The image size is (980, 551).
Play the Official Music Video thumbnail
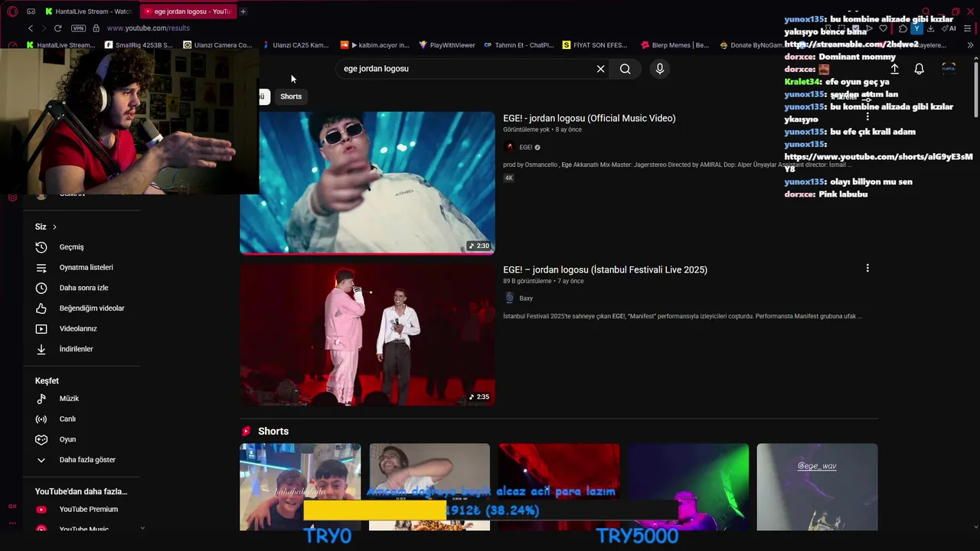(x=367, y=183)
